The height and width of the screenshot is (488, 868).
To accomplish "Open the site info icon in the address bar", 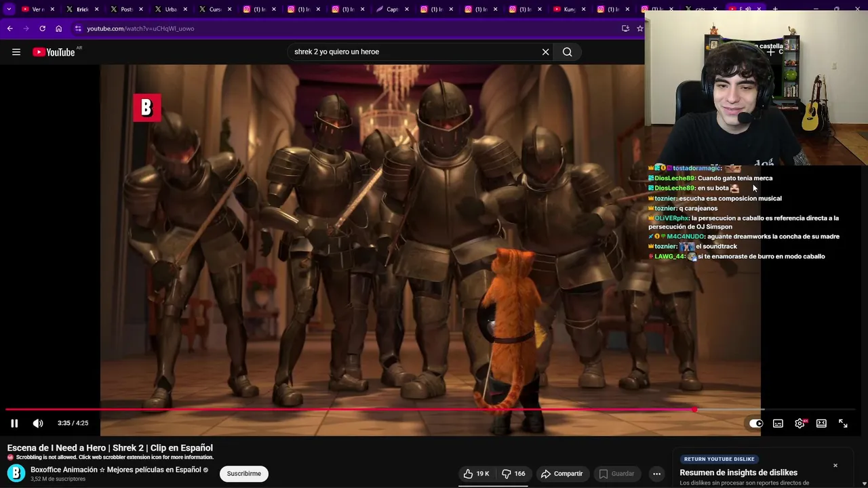I will (x=78, y=28).
